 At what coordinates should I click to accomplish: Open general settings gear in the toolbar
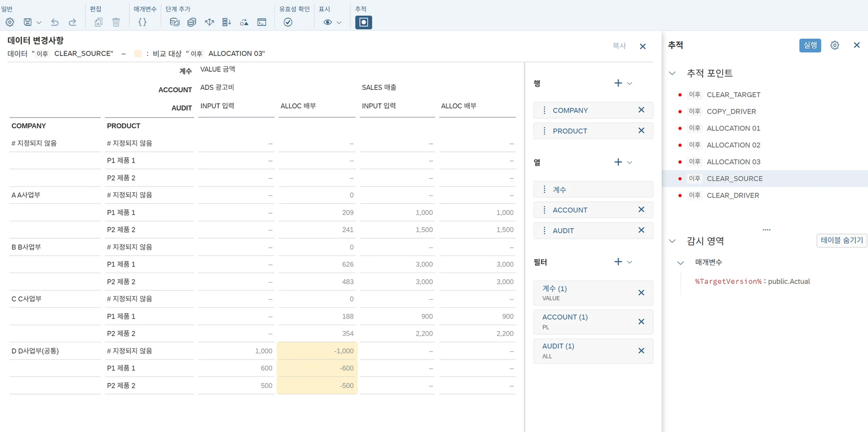pyautogui.click(x=10, y=22)
